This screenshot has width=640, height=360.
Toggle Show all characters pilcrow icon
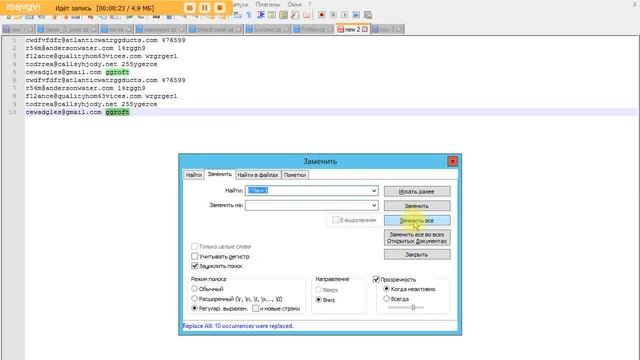[x=249, y=16]
